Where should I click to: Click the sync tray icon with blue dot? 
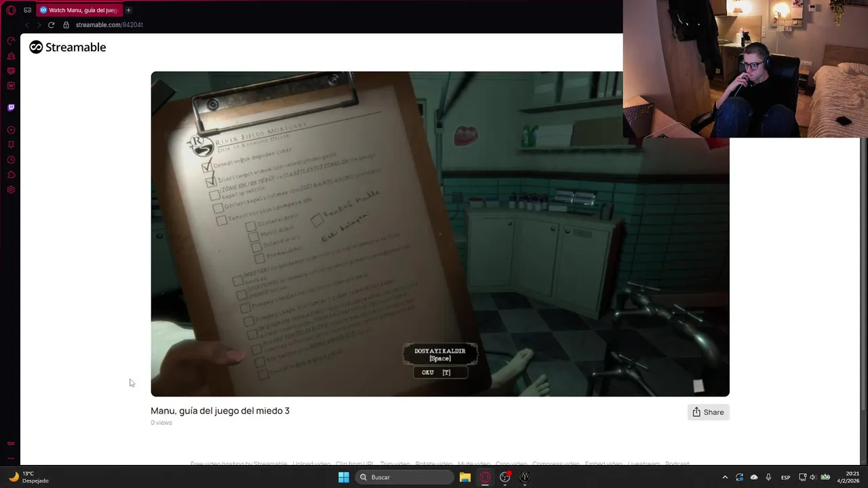(x=739, y=477)
